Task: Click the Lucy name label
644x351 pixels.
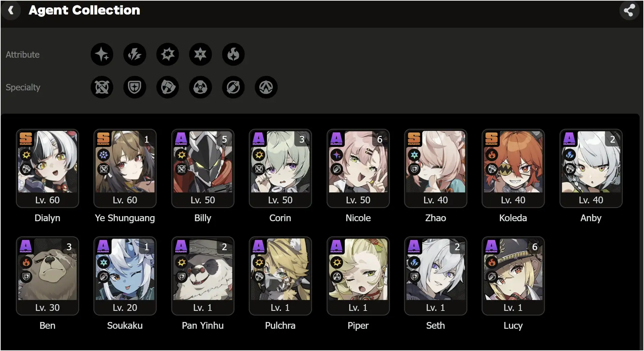Action: coord(513,325)
